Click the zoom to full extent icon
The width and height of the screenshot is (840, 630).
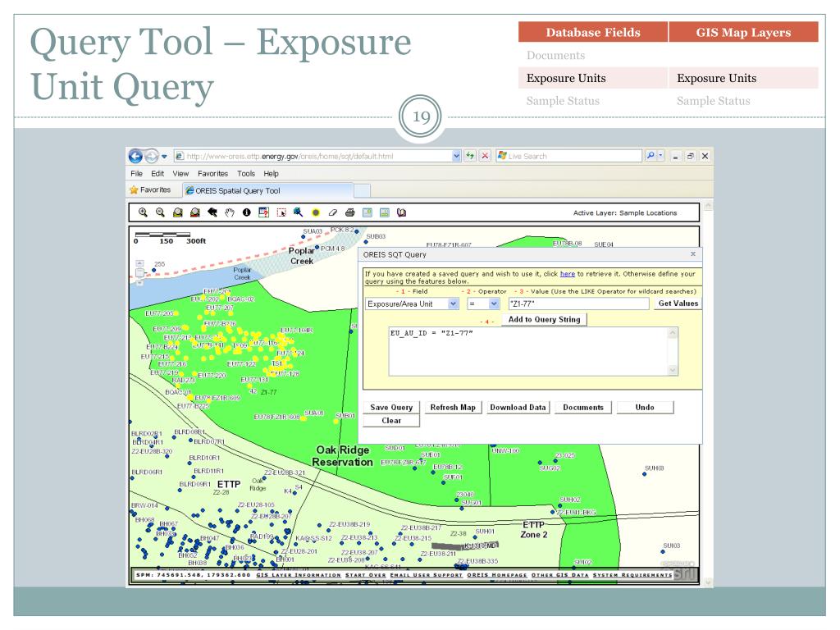pyautogui.click(x=177, y=212)
